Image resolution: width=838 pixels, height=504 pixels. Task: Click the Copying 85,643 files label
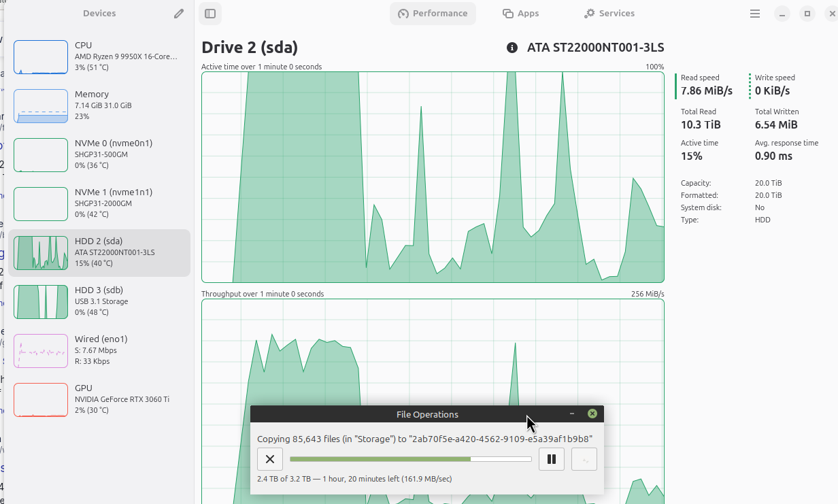424,439
